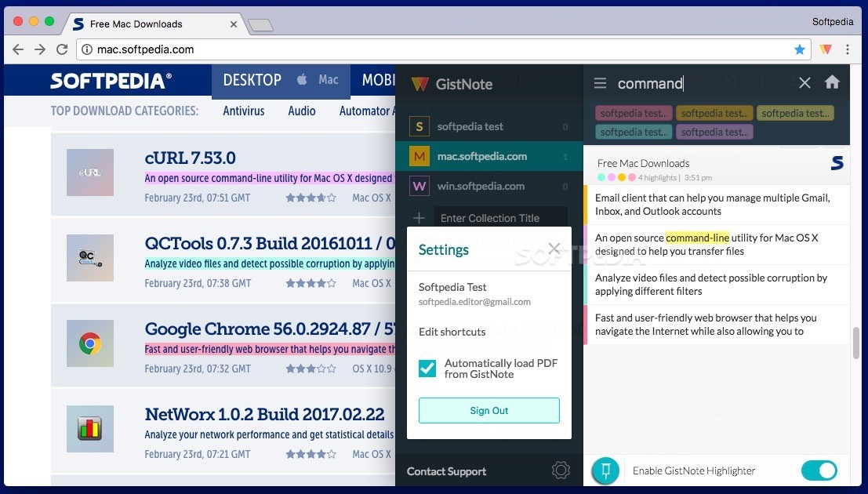Click the first yellow softpedia test tag
Image resolution: width=868 pixels, height=494 pixels.
714,113
